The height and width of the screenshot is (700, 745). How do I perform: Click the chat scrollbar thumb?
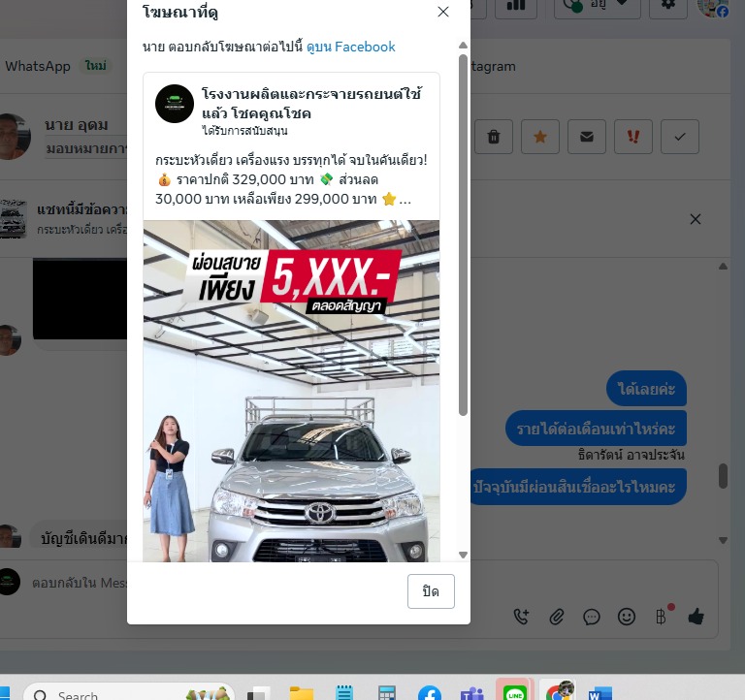pos(723,476)
